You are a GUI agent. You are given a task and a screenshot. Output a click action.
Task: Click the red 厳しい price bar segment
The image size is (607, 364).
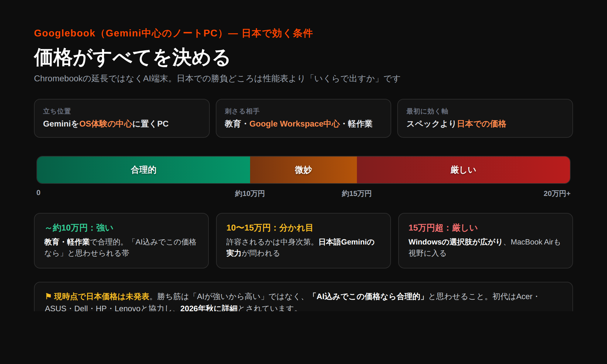(463, 170)
